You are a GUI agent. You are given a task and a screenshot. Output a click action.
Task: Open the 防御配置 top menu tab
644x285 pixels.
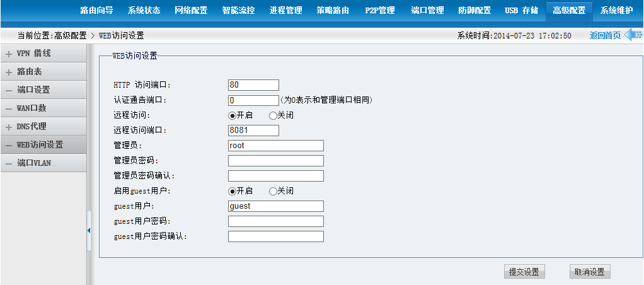click(474, 11)
